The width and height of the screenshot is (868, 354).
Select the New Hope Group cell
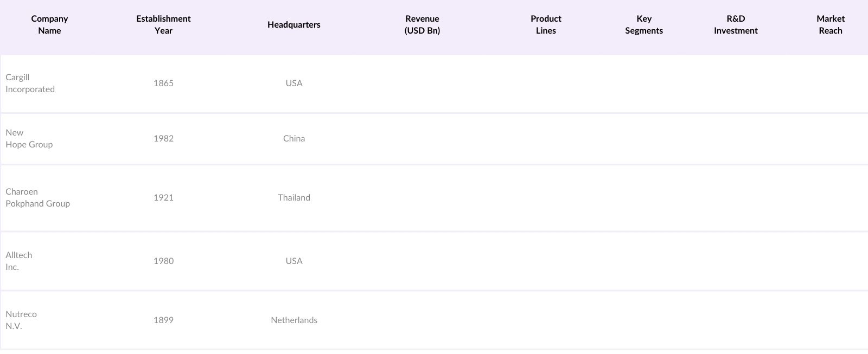(x=29, y=139)
